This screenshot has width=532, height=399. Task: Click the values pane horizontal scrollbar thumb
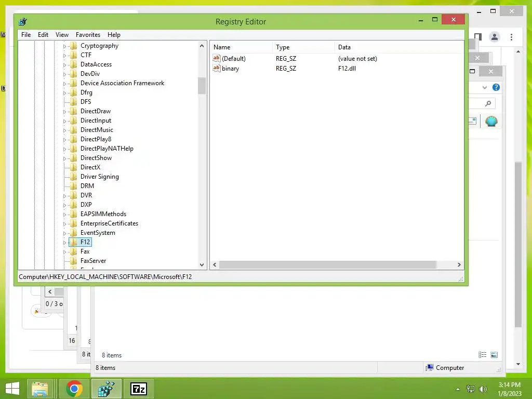click(327, 264)
